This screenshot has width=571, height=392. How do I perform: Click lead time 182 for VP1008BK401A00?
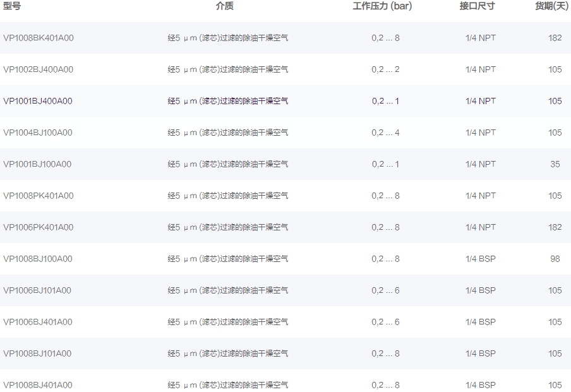pyautogui.click(x=555, y=38)
